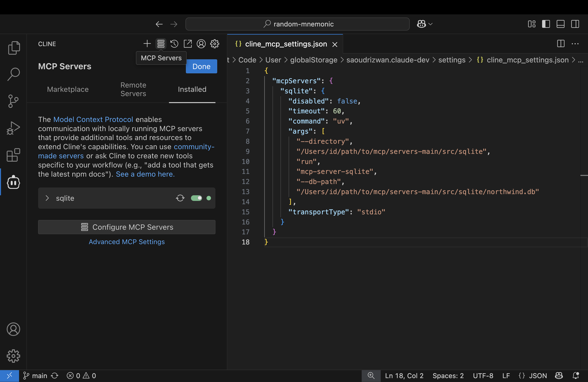
Task: Click the saoudrizwan.claude-dev breadcrumb segment
Action: (x=388, y=60)
